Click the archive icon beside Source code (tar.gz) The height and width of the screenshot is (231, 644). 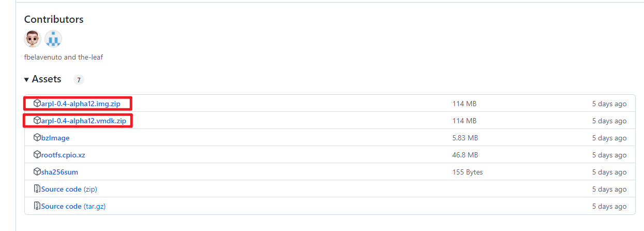[x=37, y=206]
